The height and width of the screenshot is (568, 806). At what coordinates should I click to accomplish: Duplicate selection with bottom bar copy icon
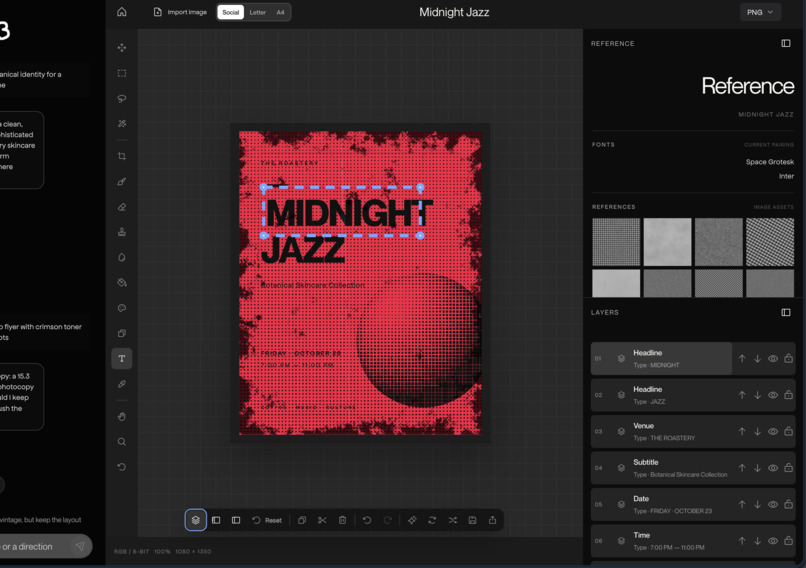(x=302, y=520)
